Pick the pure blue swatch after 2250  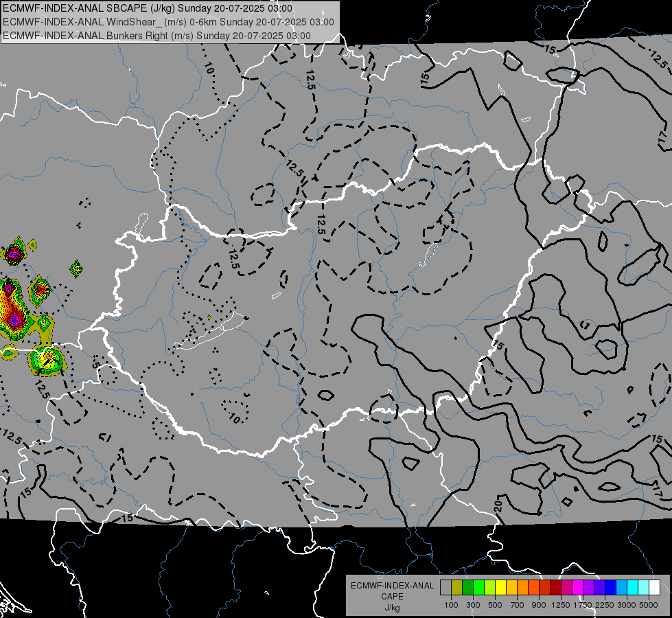click(x=611, y=588)
